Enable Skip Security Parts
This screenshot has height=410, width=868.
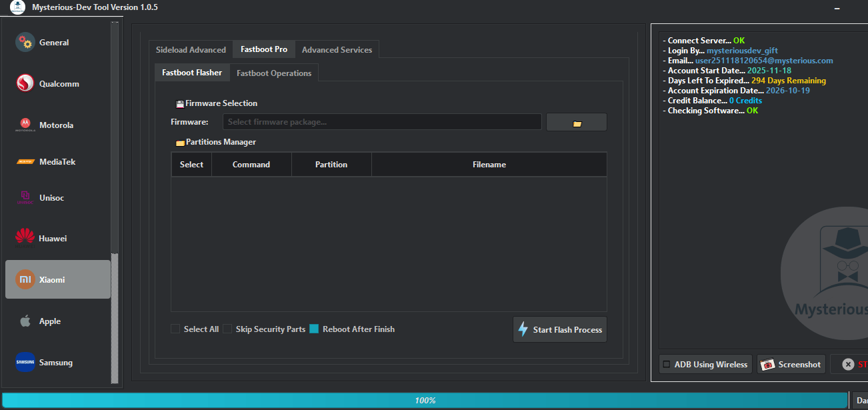[x=227, y=329]
